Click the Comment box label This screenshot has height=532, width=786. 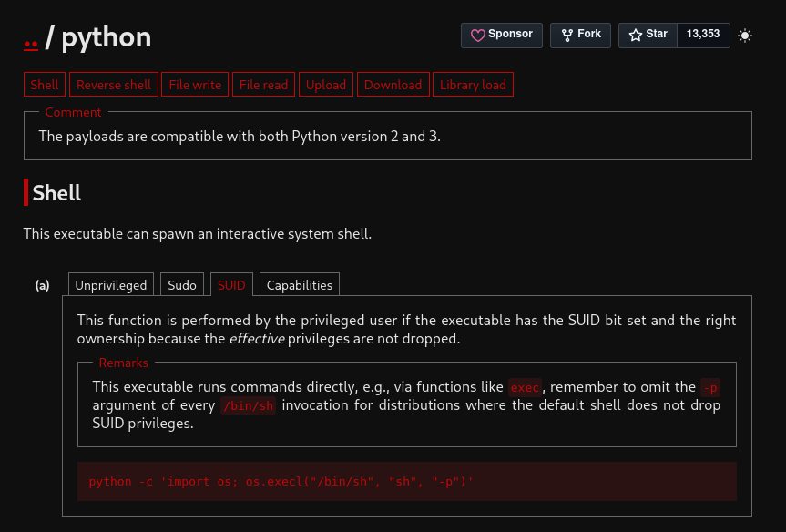pyautogui.click(x=73, y=112)
